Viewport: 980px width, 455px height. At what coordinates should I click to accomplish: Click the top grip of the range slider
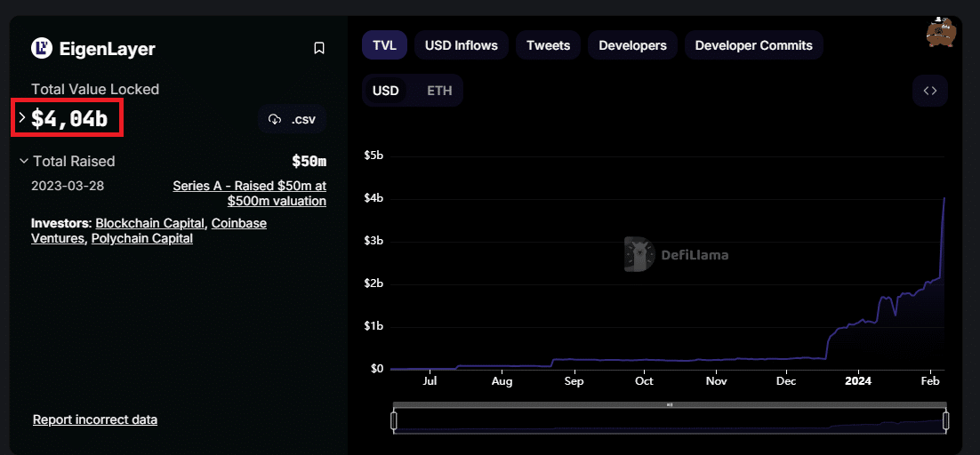pyautogui.click(x=670, y=404)
